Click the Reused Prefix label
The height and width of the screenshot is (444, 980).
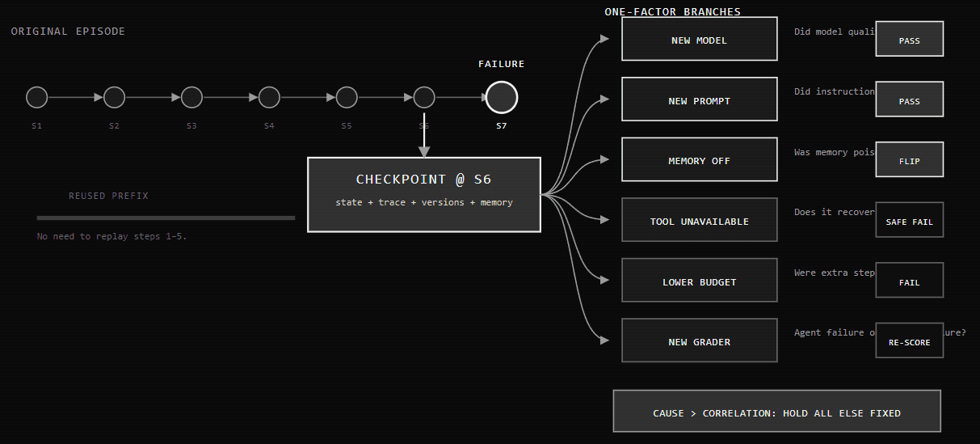click(x=108, y=196)
